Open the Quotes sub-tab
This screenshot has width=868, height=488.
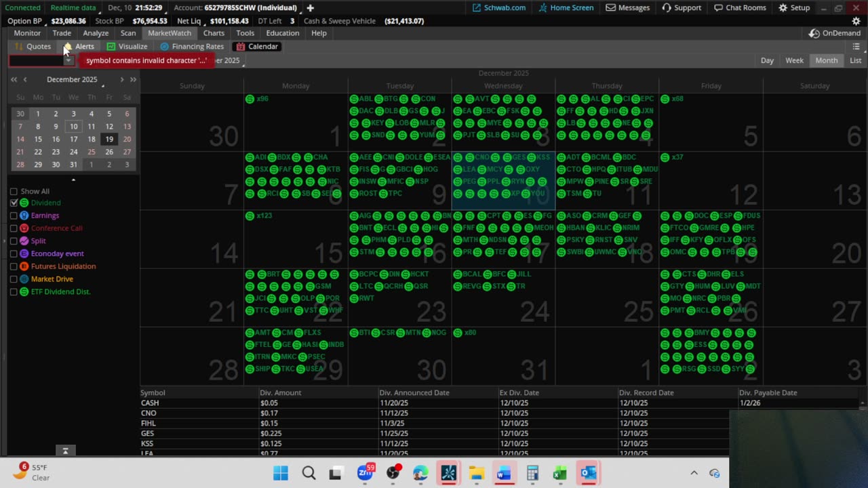coord(33,47)
